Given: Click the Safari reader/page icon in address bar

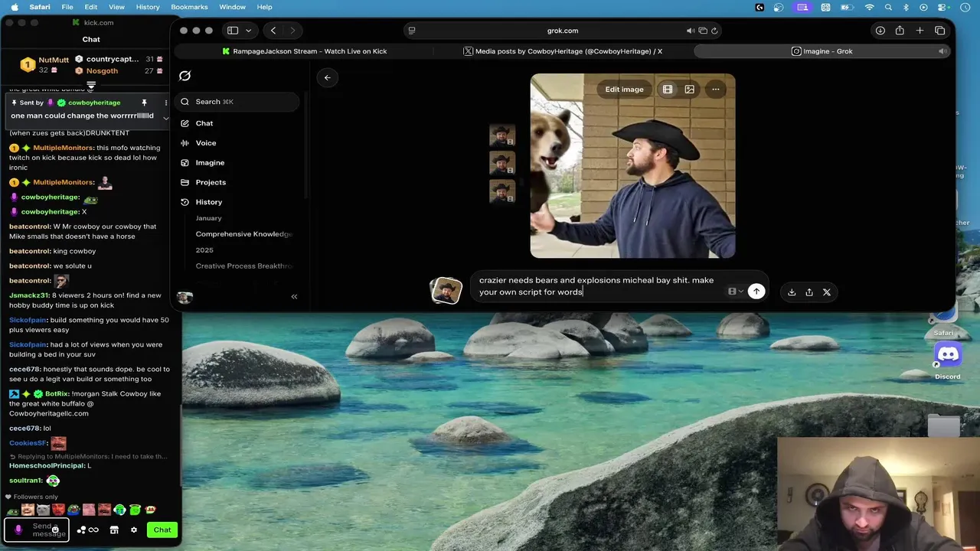Looking at the screenshot, I should [412, 31].
